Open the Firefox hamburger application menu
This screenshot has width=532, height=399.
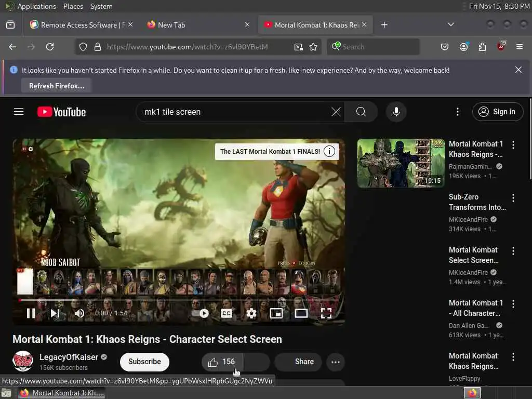[x=520, y=47]
